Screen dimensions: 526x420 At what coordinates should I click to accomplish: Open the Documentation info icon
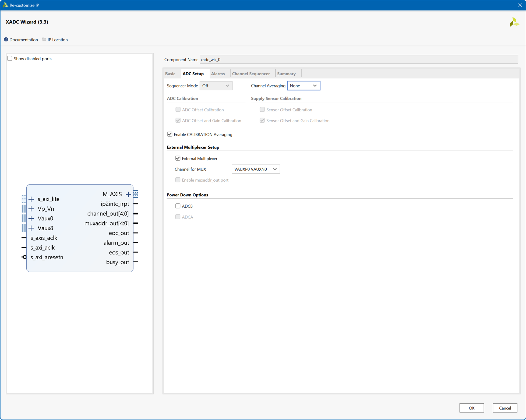click(6, 40)
